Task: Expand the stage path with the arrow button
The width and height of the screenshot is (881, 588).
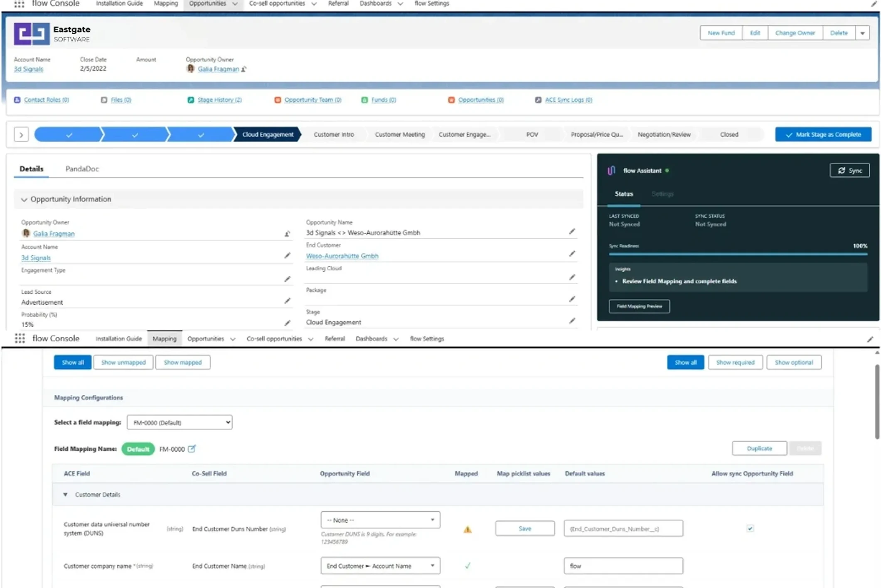Action: [21, 135]
